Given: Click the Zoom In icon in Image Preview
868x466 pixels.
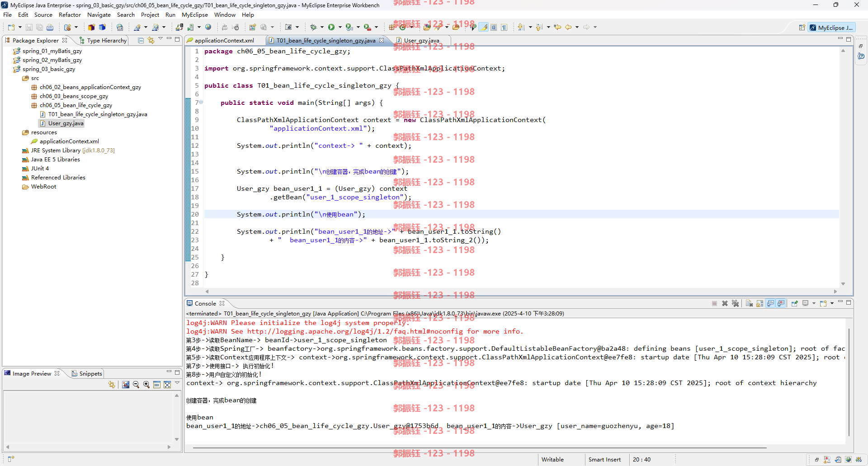Looking at the screenshot, I should 146,385.
